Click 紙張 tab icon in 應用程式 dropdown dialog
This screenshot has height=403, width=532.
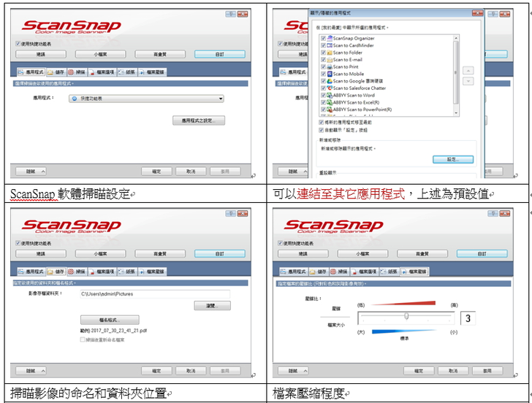click(x=121, y=72)
